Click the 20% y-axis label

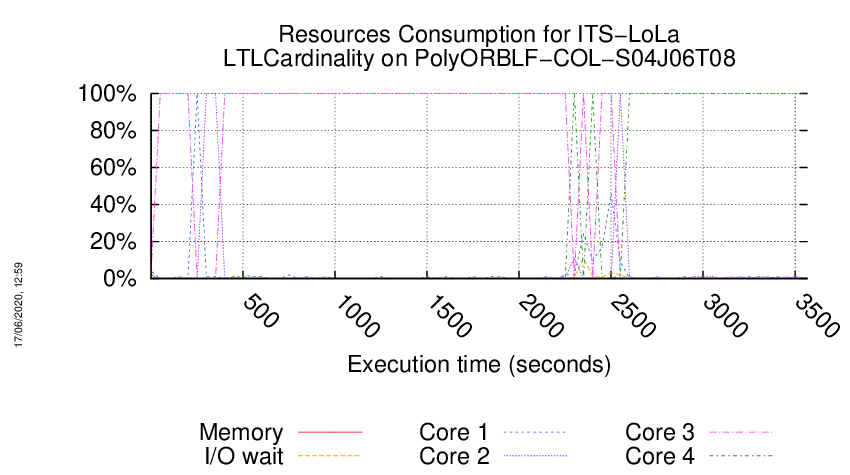coord(113,241)
